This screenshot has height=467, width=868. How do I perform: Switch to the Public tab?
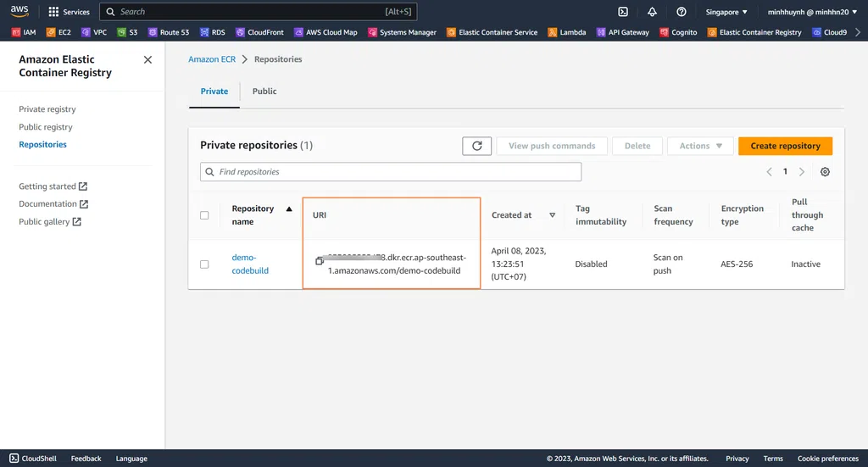click(x=264, y=92)
